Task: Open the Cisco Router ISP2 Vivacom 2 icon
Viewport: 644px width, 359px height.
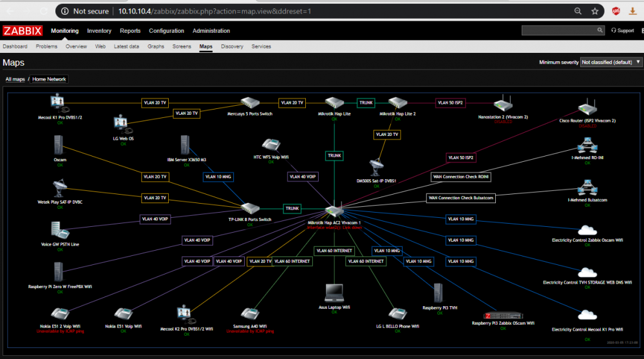Action: [587, 107]
